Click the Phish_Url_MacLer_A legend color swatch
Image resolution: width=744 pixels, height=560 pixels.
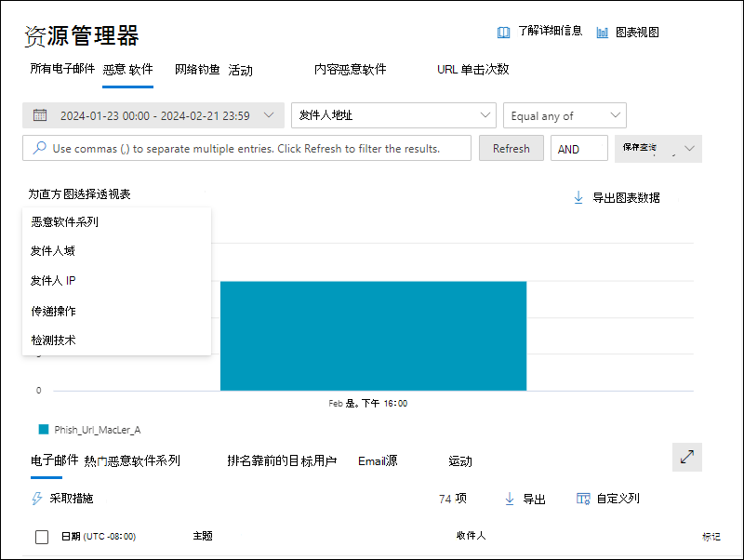[43, 430]
